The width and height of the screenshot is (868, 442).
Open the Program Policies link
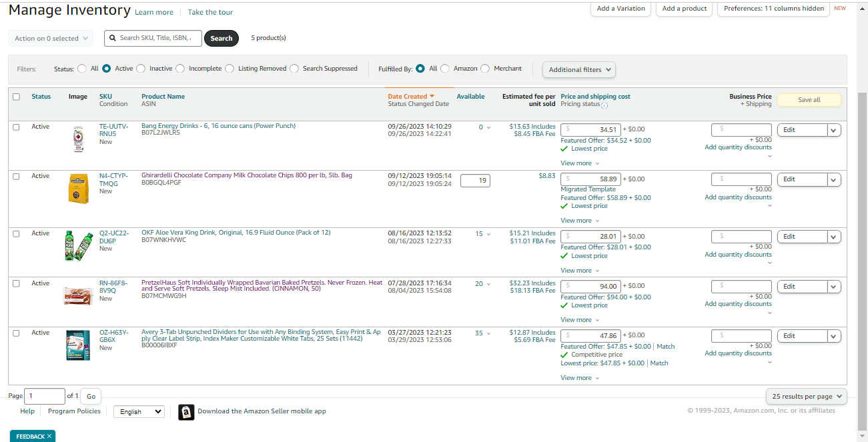click(x=74, y=411)
